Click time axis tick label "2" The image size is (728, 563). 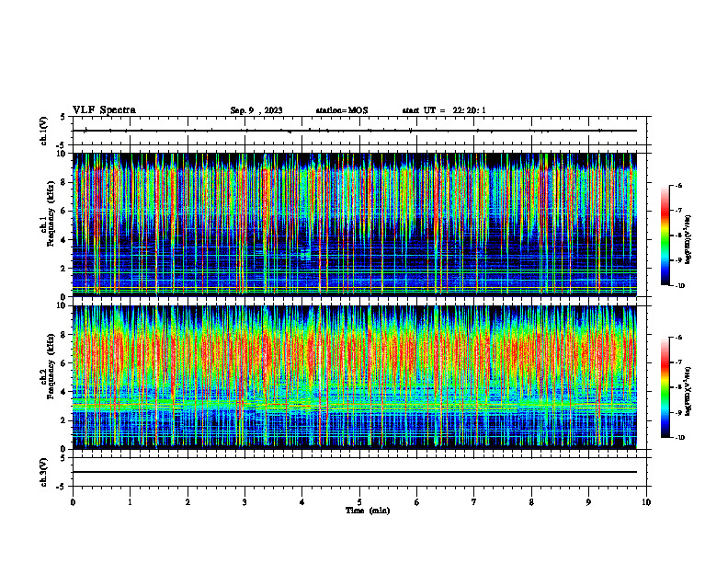tap(188, 502)
